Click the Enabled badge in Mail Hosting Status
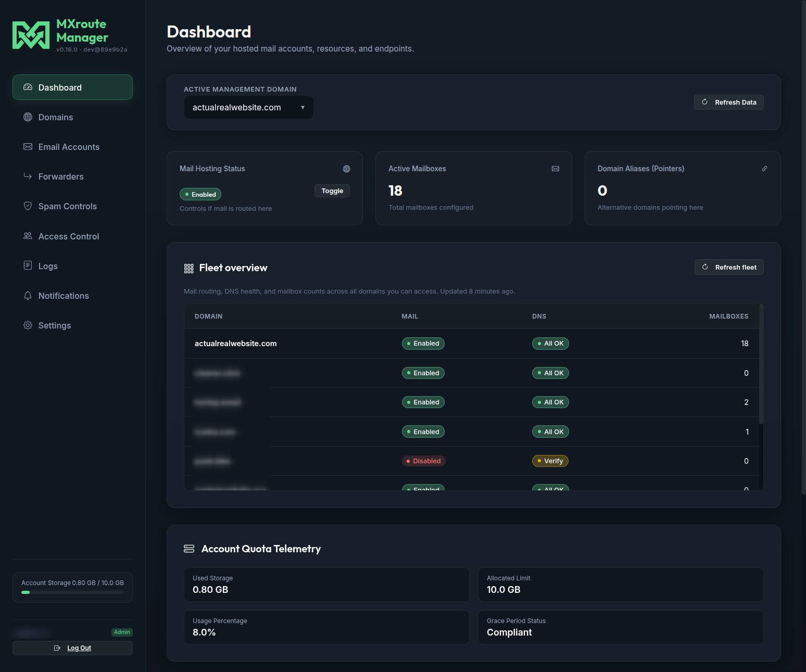The width and height of the screenshot is (806, 672). pos(200,194)
